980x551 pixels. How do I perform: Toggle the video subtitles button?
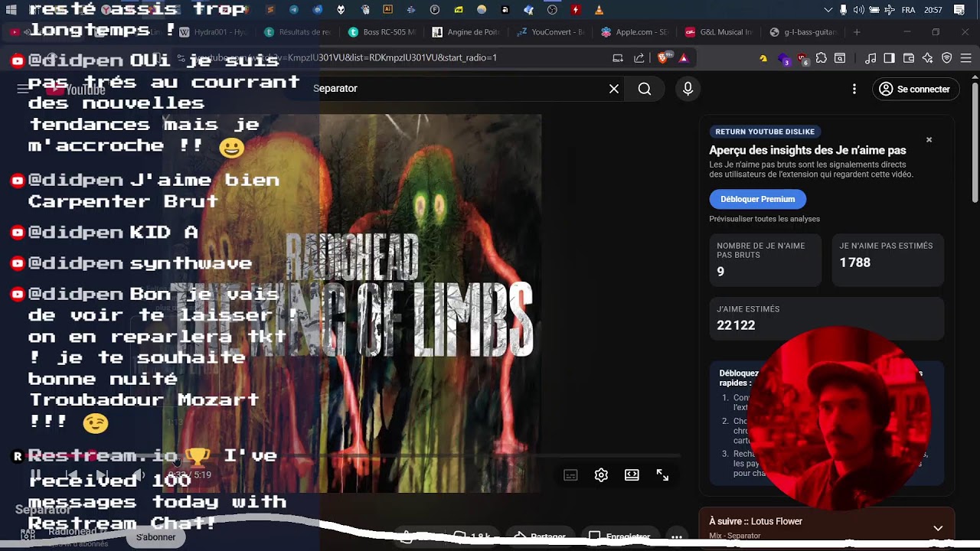point(570,475)
